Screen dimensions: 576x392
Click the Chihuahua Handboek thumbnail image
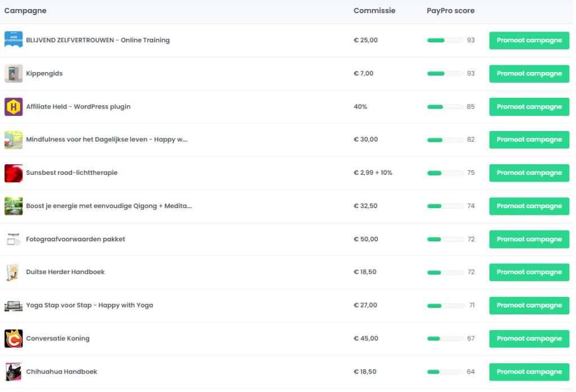click(x=13, y=372)
